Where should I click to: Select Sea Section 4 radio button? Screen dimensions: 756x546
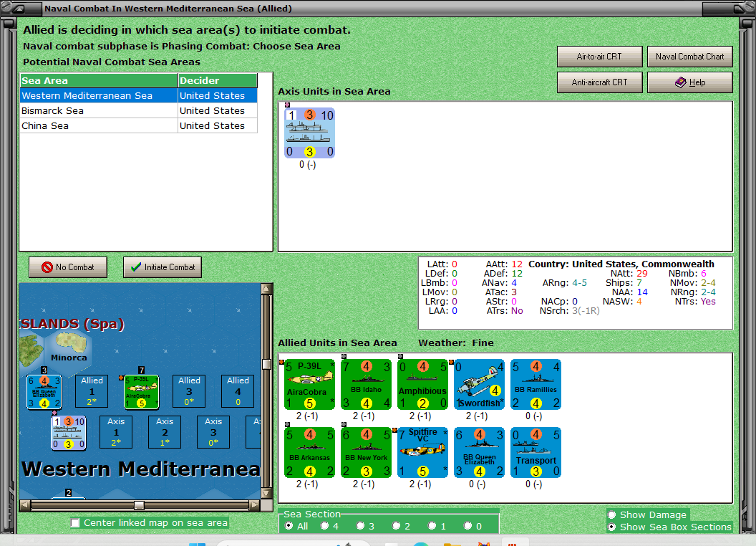click(x=324, y=526)
